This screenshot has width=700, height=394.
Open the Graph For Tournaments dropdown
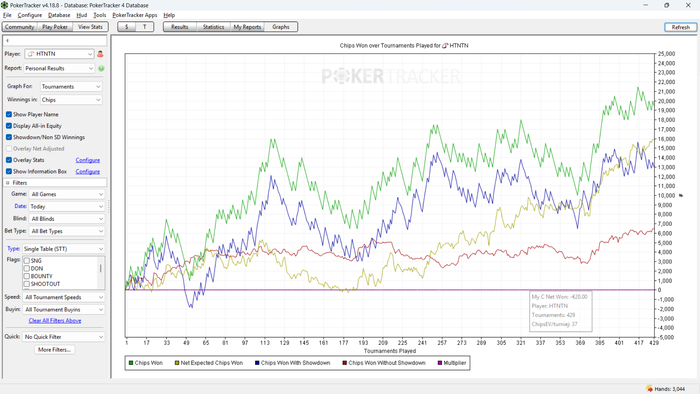(x=71, y=87)
